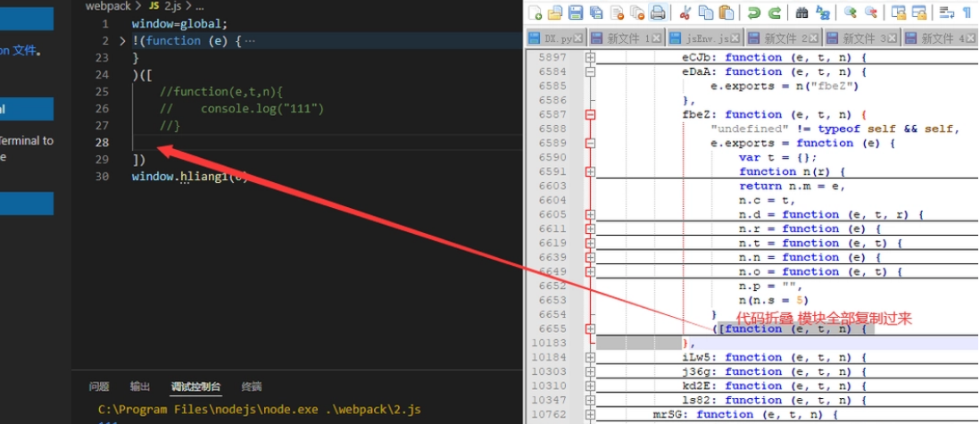
Task: Click the Zoom In magnifier icon
Action: pos(850,12)
